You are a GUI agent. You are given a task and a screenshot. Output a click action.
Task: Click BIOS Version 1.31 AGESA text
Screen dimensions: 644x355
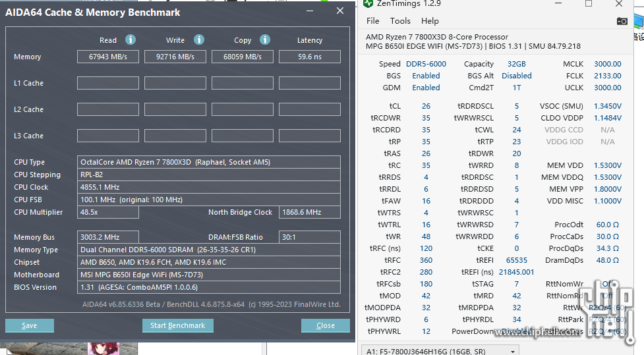[x=209, y=287]
